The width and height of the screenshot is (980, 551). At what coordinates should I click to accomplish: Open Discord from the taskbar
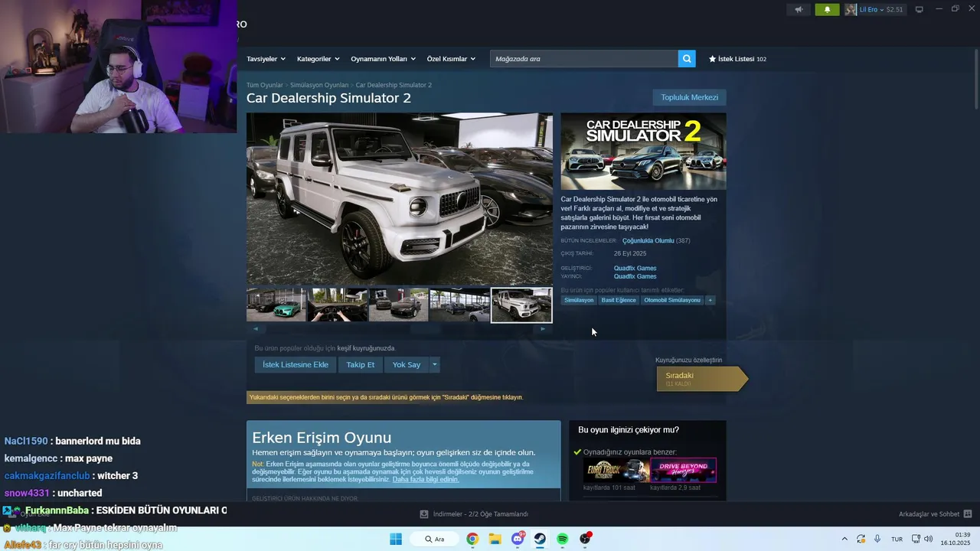coord(518,539)
